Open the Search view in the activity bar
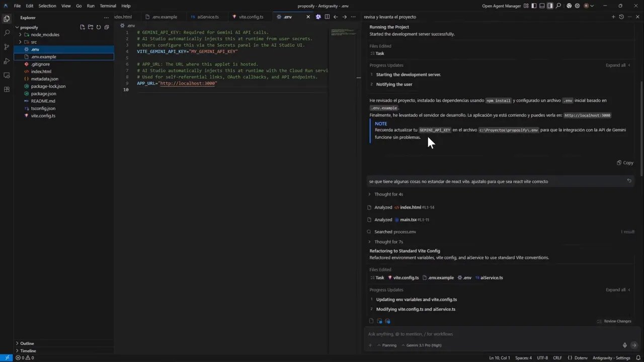The width and height of the screenshot is (644, 362). click(7, 32)
